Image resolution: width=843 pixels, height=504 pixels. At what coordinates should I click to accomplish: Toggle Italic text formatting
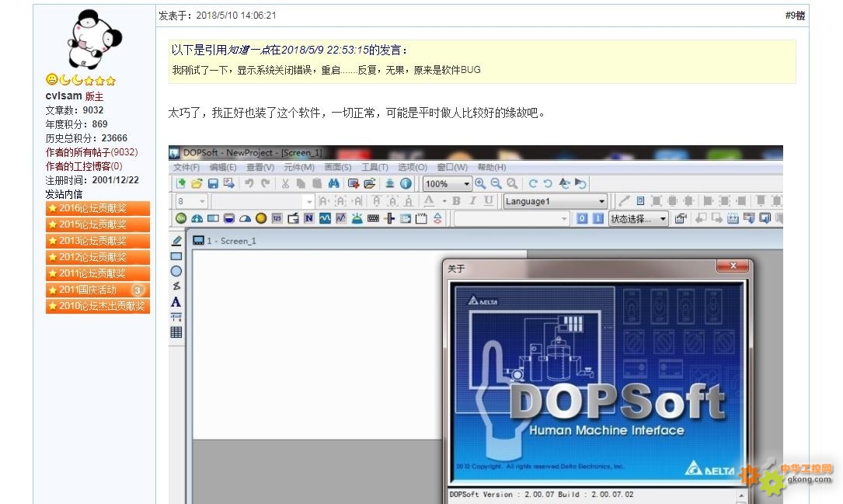tap(472, 201)
